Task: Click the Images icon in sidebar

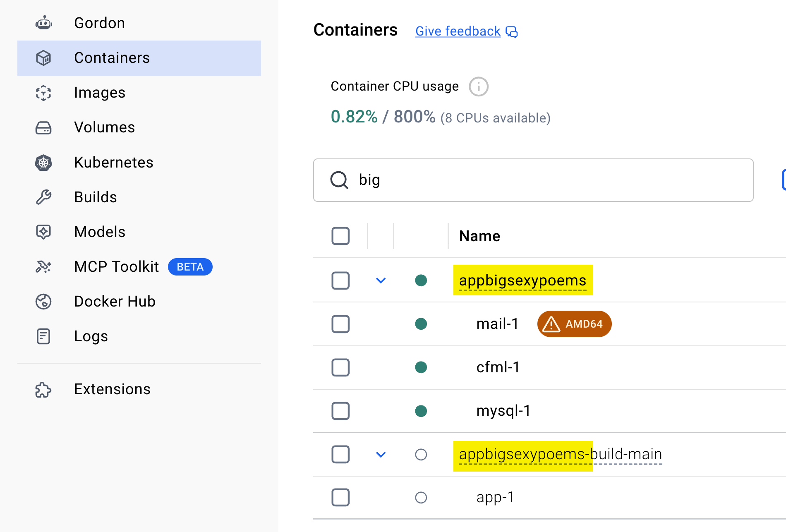Action: (x=43, y=93)
